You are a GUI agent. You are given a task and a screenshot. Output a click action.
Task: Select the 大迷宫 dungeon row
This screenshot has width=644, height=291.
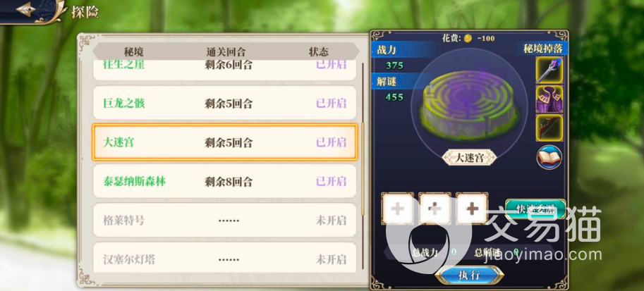click(x=225, y=142)
